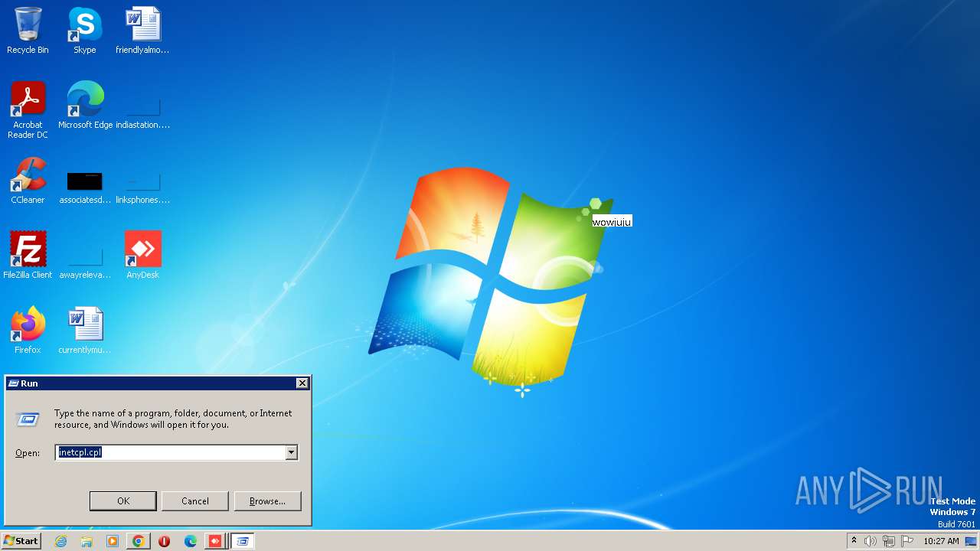Open Google Chrome from the taskbar
Screen dimensions: 980x551
coord(138,541)
